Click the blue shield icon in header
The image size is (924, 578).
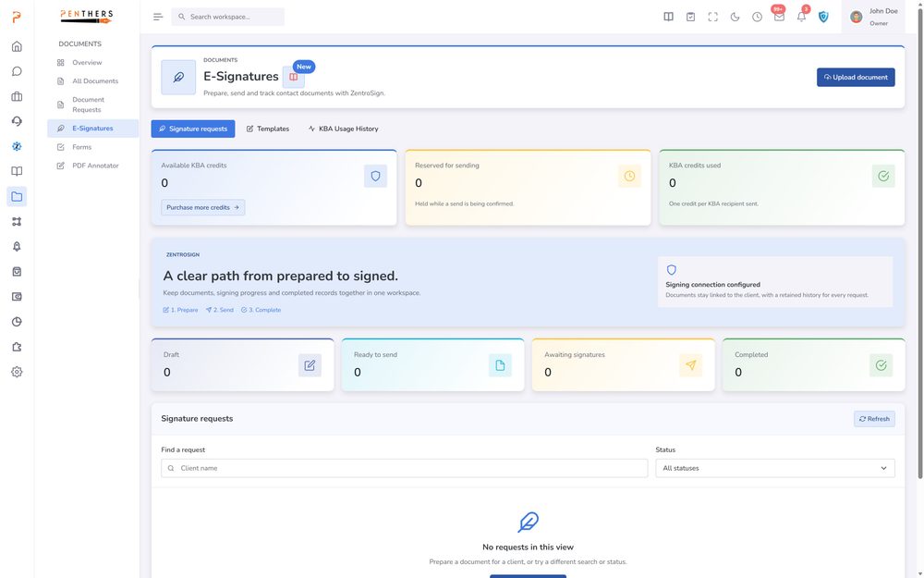tap(823, 17)
